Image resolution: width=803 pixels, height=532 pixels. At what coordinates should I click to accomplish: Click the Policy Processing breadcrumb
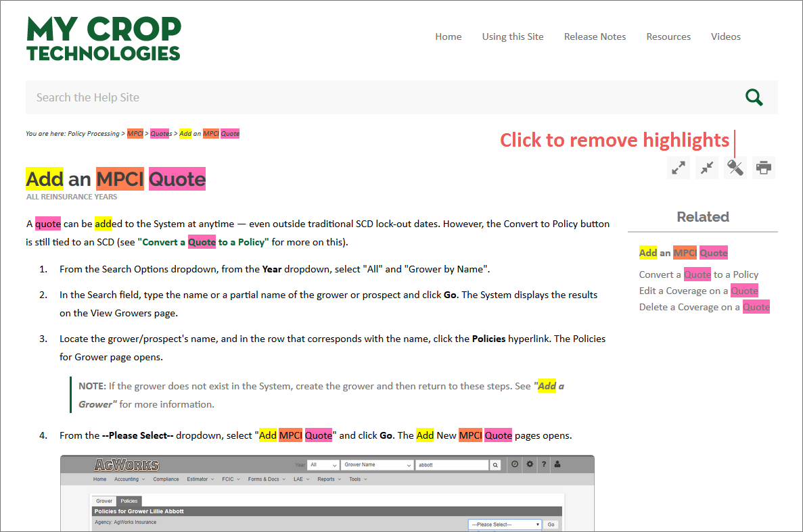[93, 134]
